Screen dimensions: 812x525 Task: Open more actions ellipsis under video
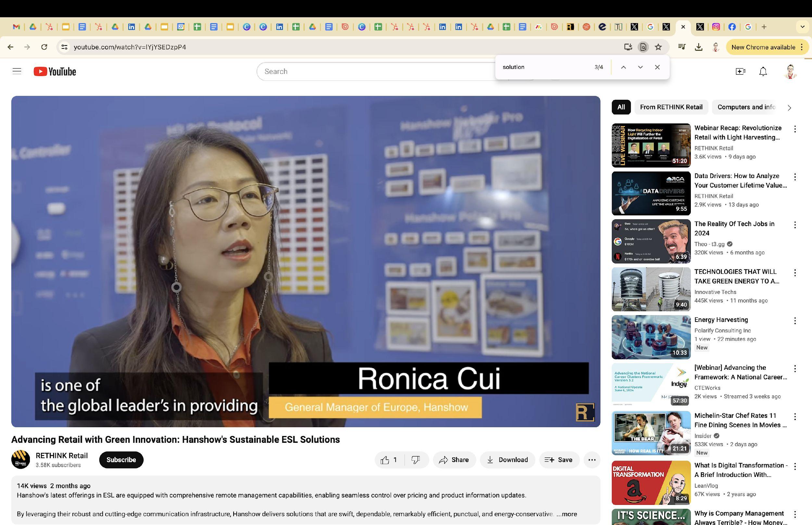(x=592, y=460)
